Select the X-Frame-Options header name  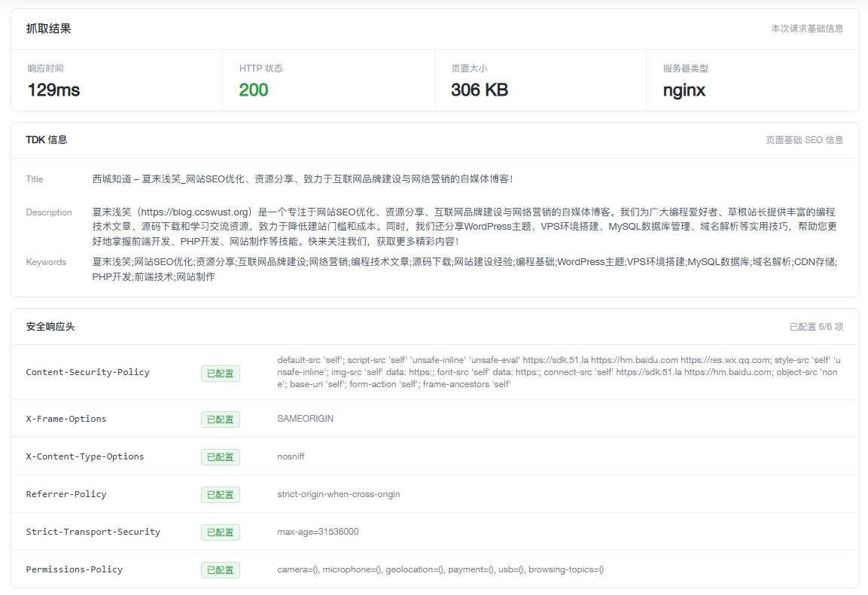[66, 419]
